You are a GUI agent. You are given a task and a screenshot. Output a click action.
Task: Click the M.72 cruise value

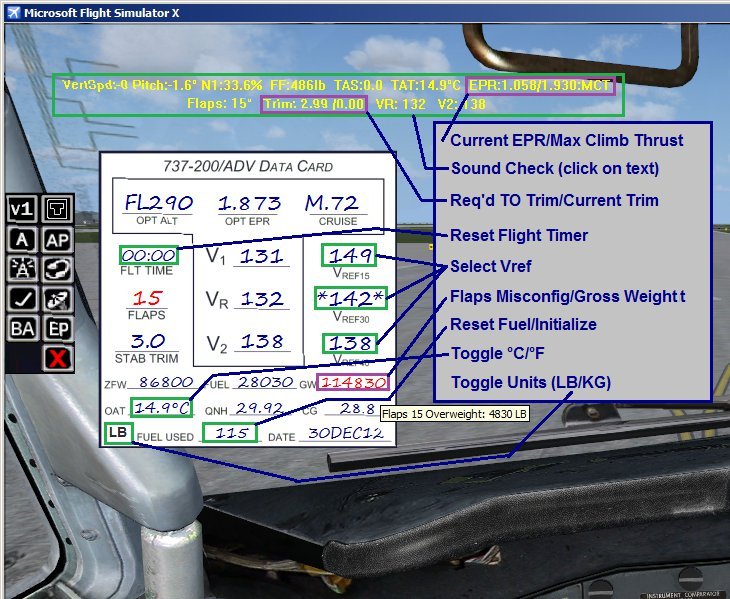pos(332,203)
